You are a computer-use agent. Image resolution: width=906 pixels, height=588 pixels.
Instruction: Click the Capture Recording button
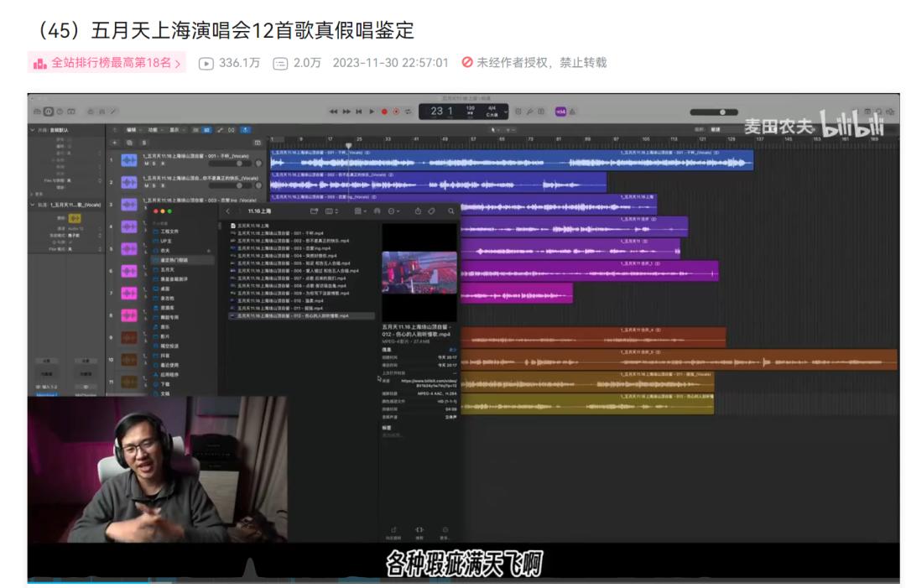click(396, 112)
